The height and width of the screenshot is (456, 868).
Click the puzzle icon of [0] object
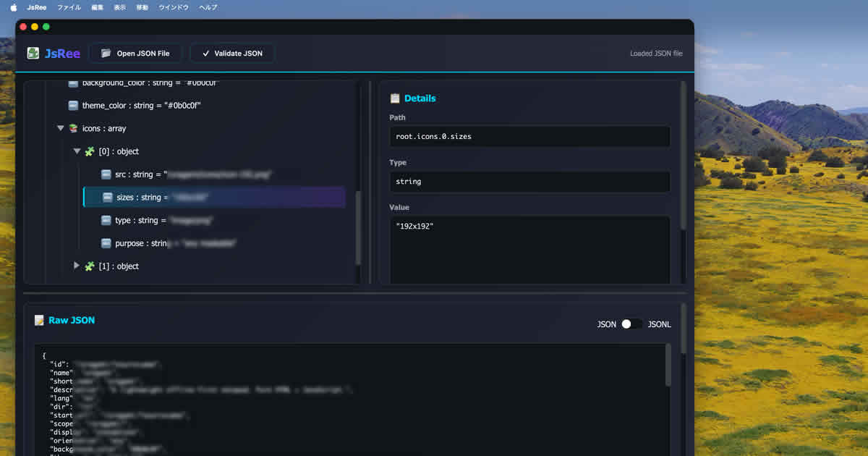pyautogui.click(x=90, y=151)
